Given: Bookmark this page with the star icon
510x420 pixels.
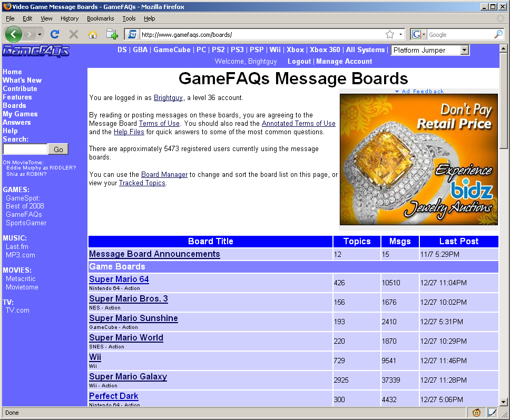Looking at the screenshot, I should click(390, 34).
